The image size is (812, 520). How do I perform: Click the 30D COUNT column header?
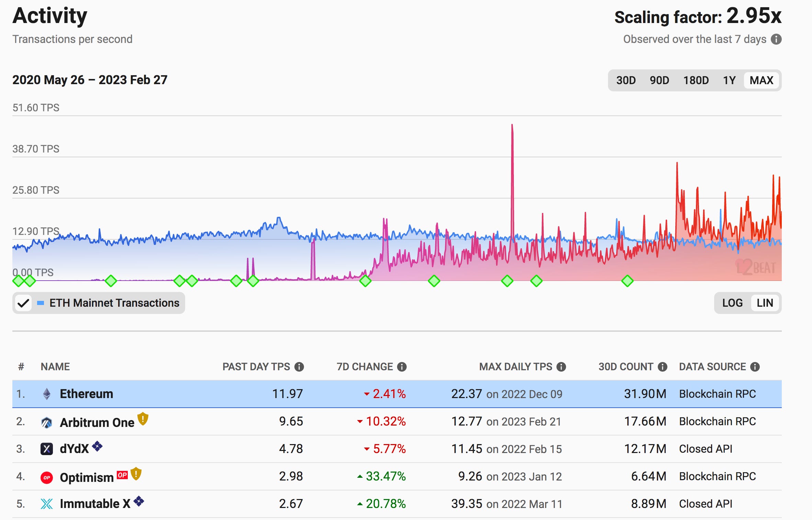pyautogui.click(x=626, y=367)
